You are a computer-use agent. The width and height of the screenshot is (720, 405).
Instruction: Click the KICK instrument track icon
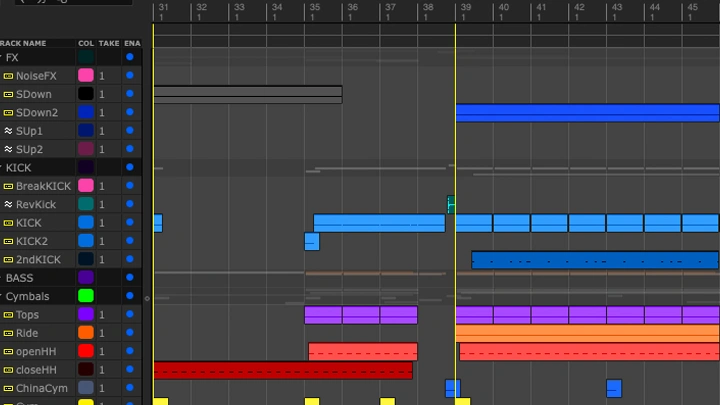(x=8, y=223)
